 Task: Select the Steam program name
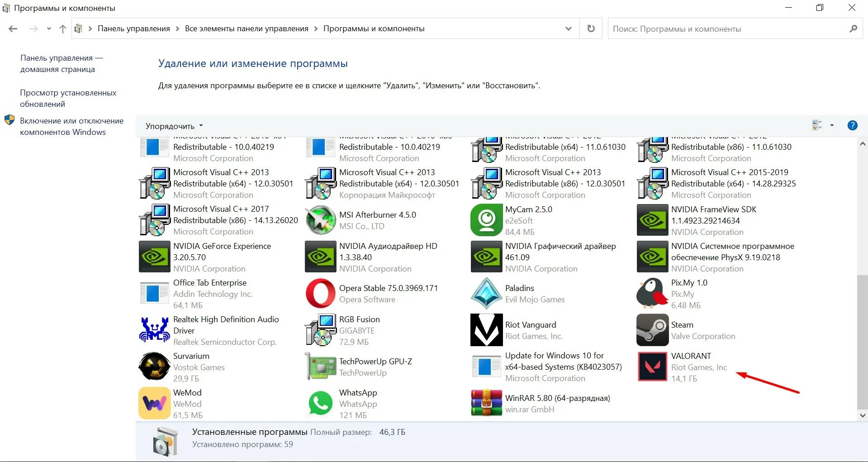click(682, 324)
